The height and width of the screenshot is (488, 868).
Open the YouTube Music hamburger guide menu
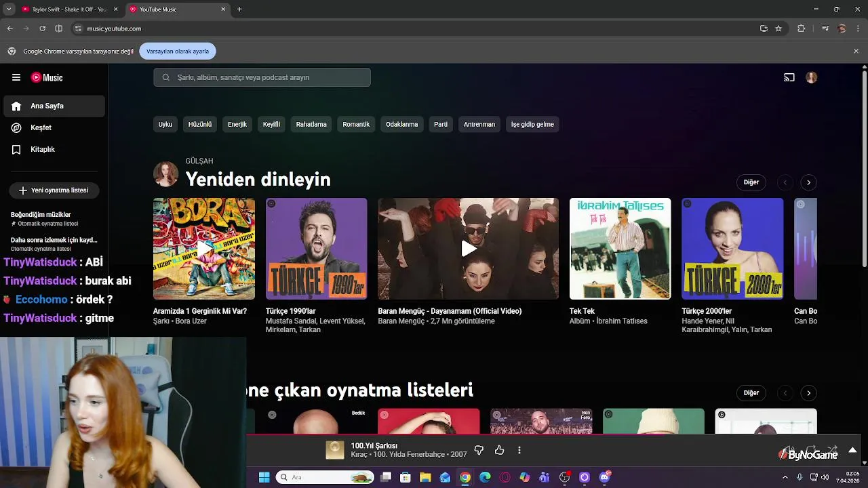click(16, 77)
